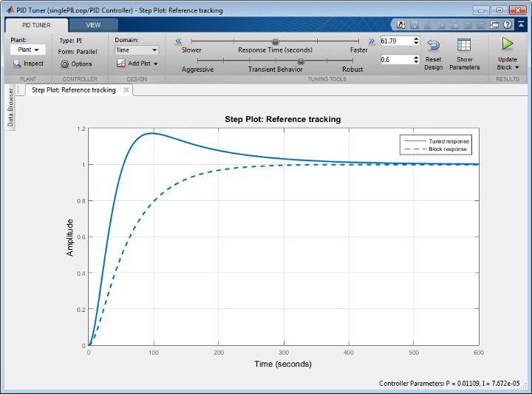Click the Add Plot icon

(120, 64)
